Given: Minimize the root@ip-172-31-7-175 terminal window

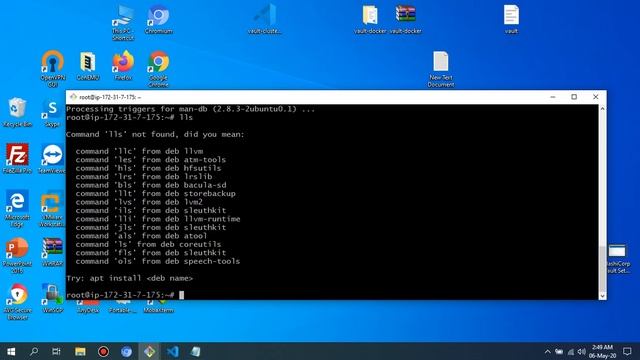Looking at the screenshot, I should (553, 97).
